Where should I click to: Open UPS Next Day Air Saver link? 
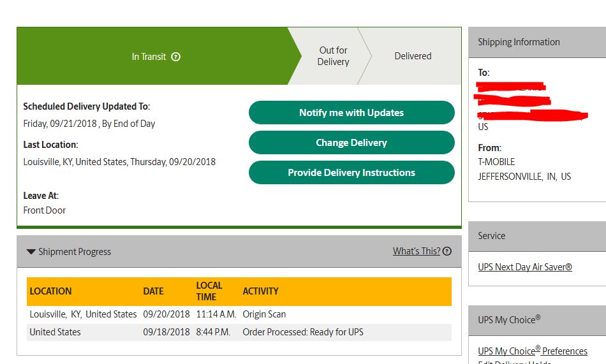click(x=525, y=267)
